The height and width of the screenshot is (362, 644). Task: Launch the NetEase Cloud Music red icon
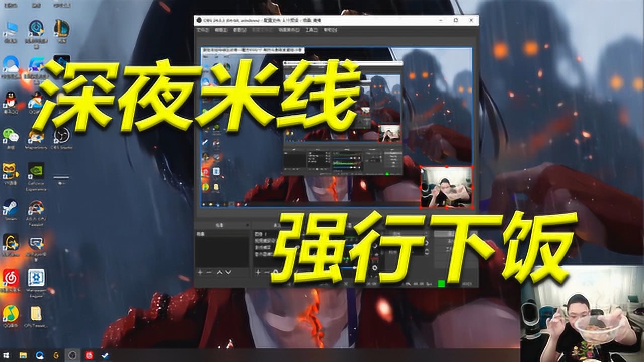[11, 280]
